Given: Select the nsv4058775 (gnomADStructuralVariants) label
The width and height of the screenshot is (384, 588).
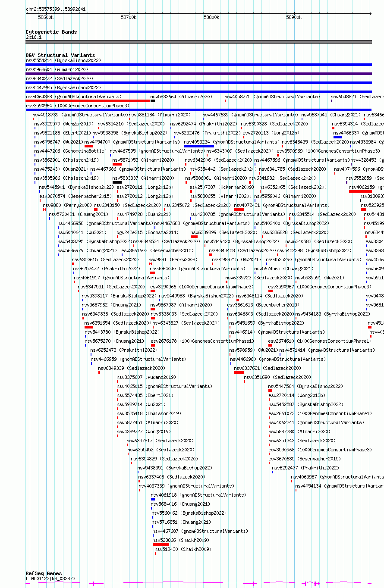Looking at the screenshot, I should click(x=272, y=97).
